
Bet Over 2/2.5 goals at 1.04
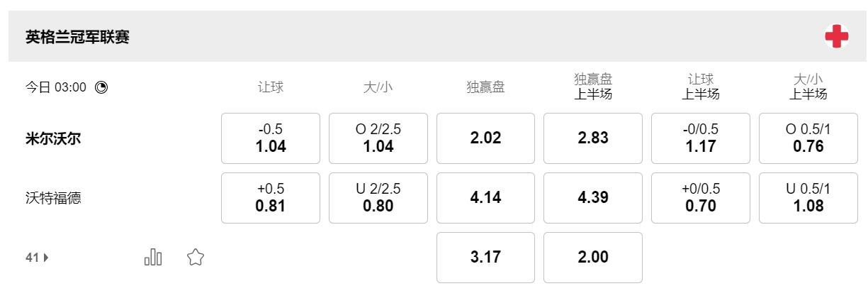[378, 138]
